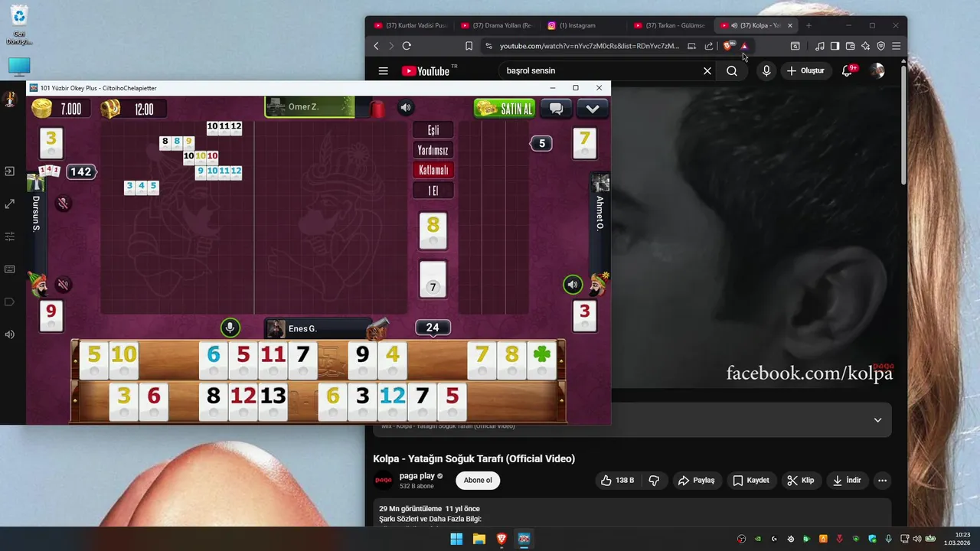Image resolution: width=980 pixels, height=551 pixels.
Task: Click the yellow 8 indicator tile
Action: (x=433, y=231)
